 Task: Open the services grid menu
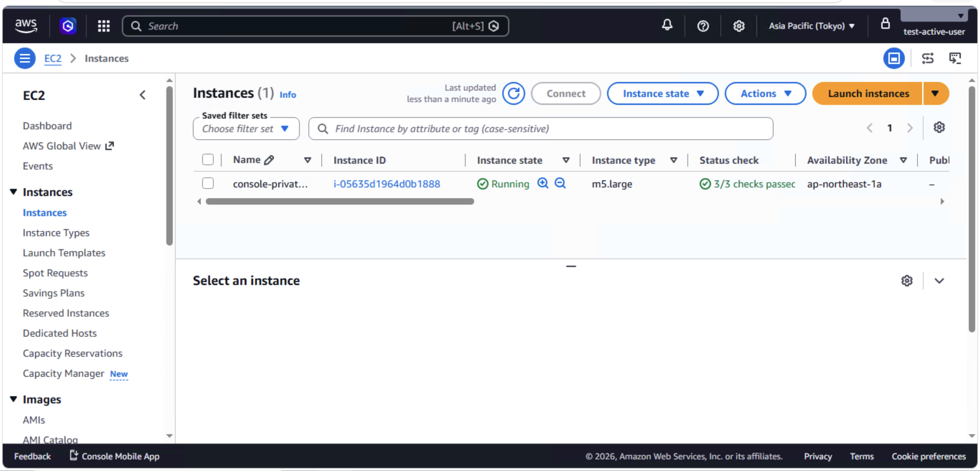(103, 26)
